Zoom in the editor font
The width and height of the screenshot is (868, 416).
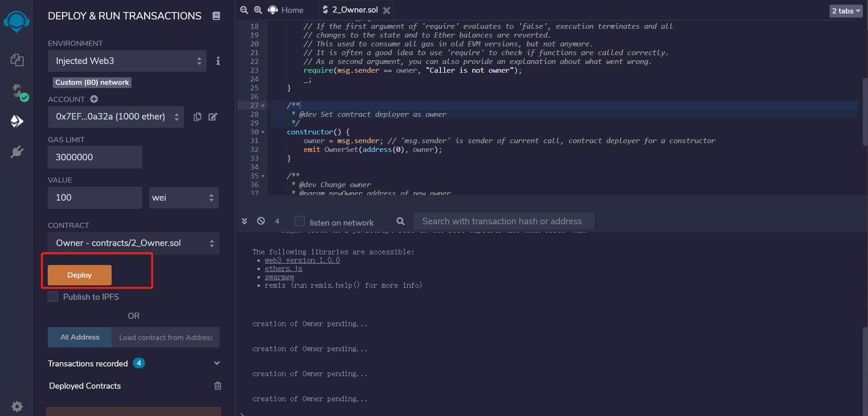point(258,10)
